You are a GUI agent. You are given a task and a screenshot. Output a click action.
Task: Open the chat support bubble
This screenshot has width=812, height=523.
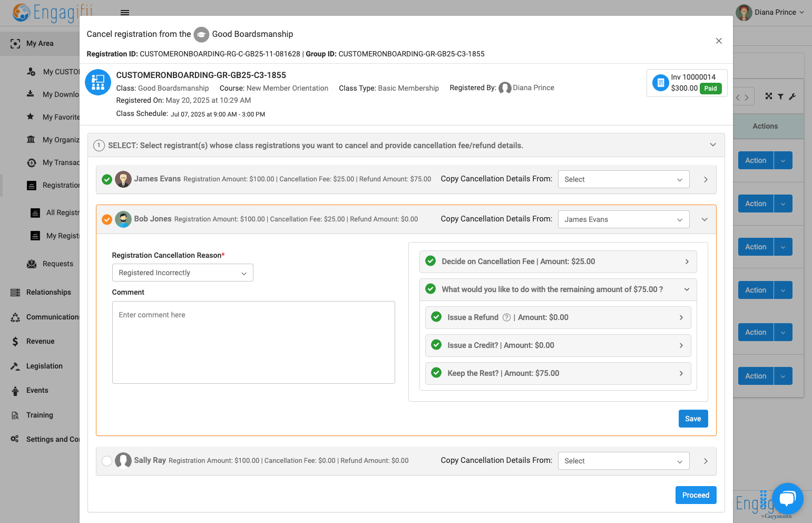[x=787, y=498]
